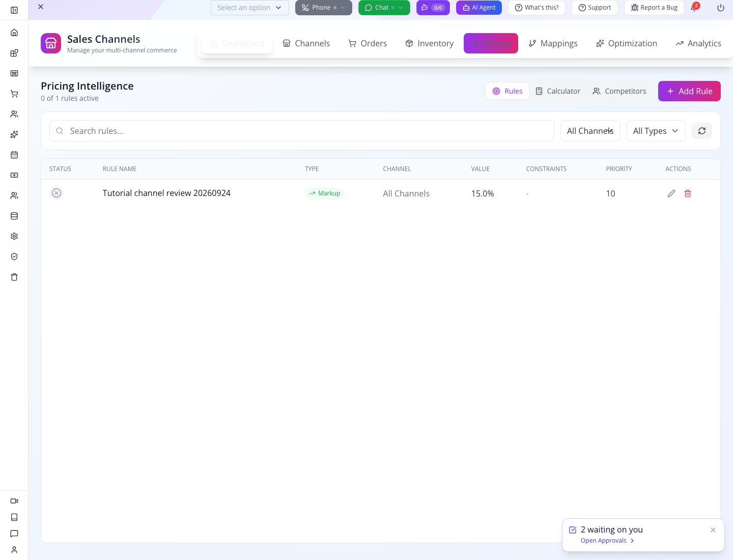Open the calendar icon in sidebar
The image size is (733, 560).
[x=14, y=155]
